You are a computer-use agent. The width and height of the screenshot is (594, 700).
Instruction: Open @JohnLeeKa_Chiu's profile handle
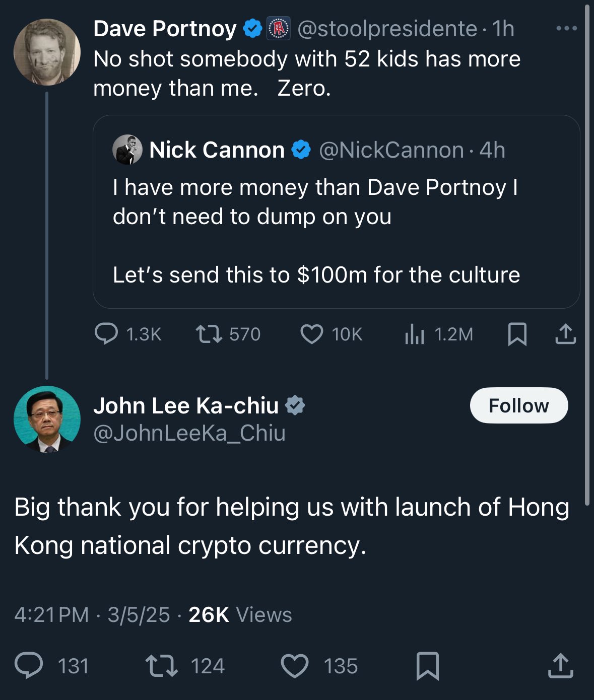pos(189,434)
